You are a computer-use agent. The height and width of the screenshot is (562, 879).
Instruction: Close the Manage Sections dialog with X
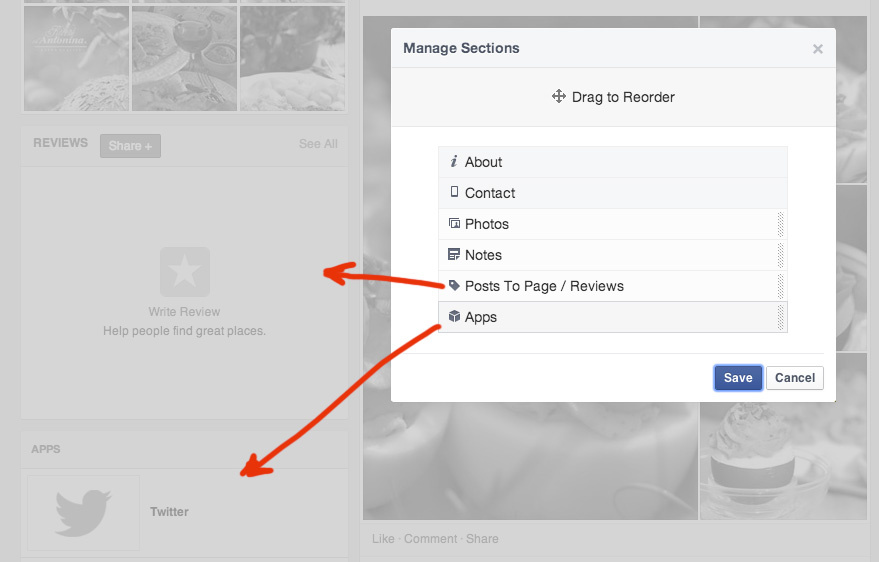pyautogui.click(x=817, y=49)
